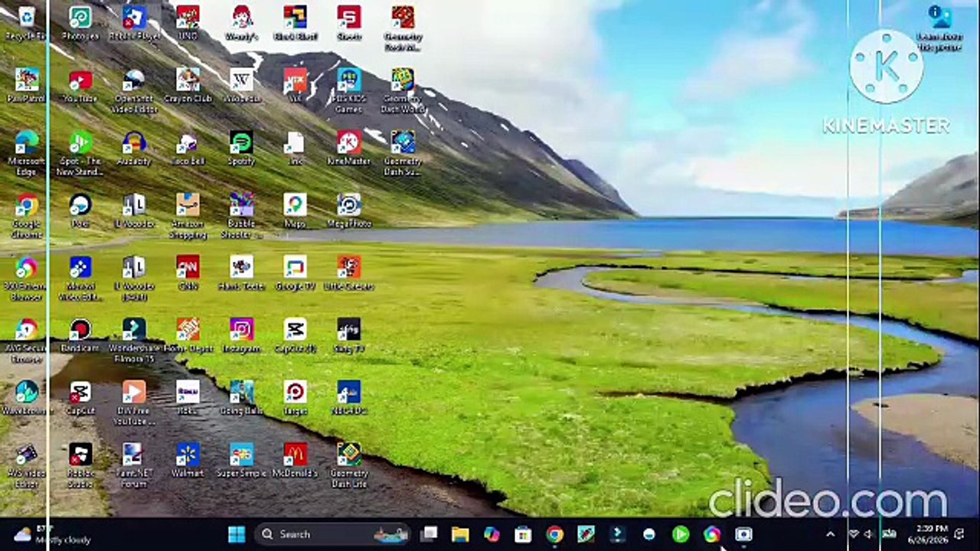
Task: Select the Walmart desktop icon
Action: [188, 460]
